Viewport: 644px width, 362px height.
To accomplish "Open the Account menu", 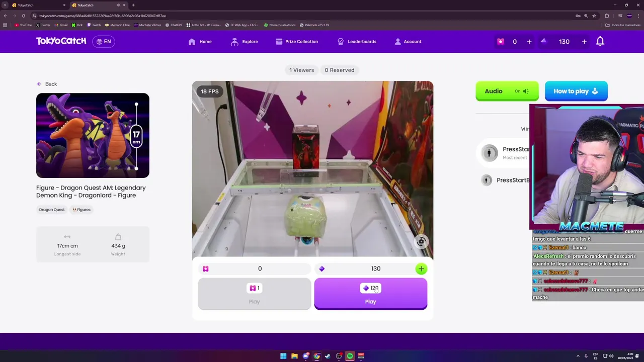I will point(408,42).
